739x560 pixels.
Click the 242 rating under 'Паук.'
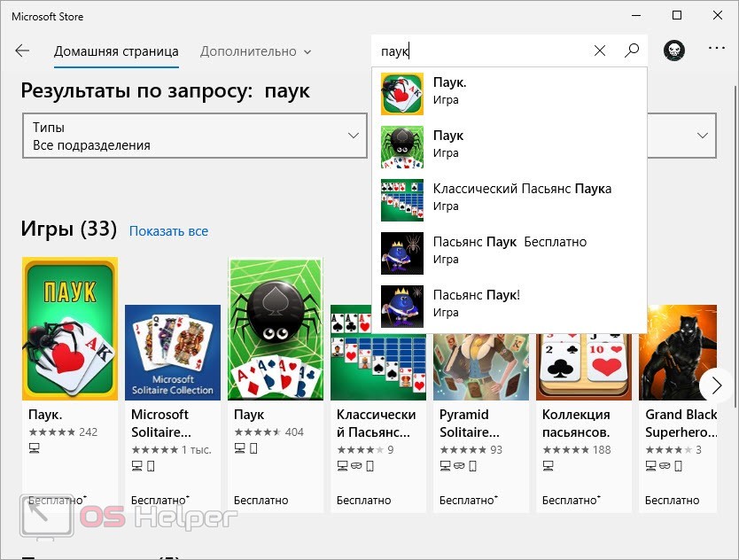[x=88, y=432]
